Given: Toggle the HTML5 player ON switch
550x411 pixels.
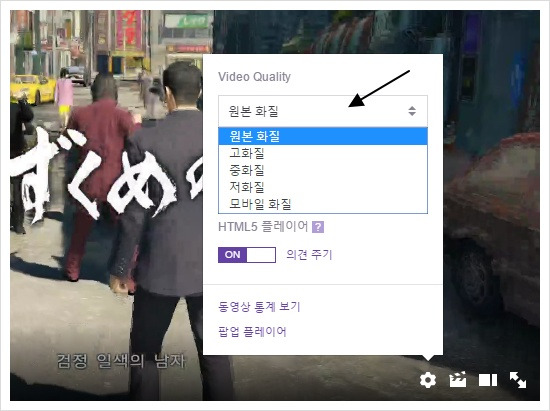Looking at the screenshot, I should [247, 255].
